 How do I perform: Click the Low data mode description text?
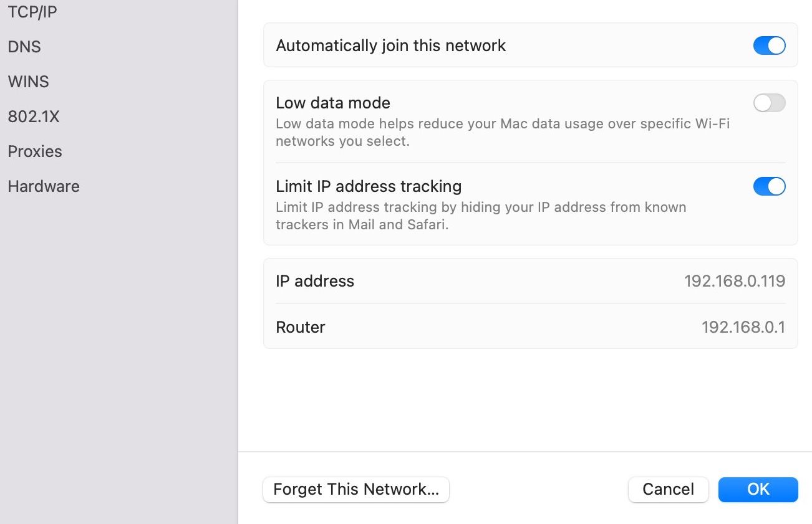503,132
